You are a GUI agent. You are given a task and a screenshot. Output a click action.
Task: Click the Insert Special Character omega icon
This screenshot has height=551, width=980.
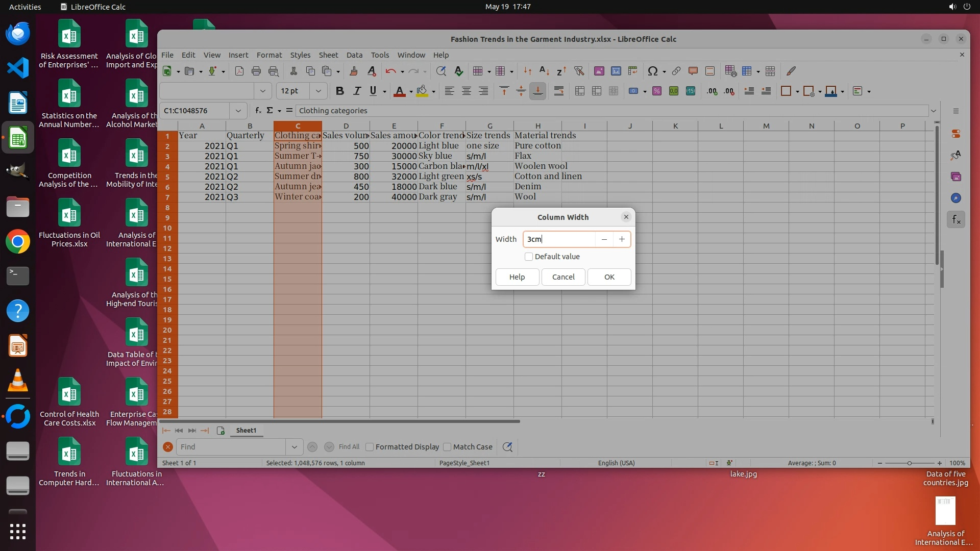point(652,71)
